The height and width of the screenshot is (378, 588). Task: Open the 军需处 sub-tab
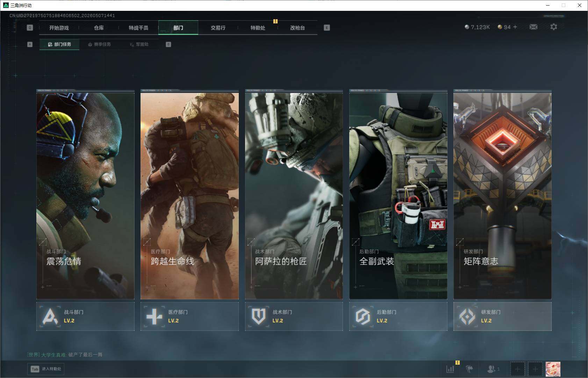[139, 44]
